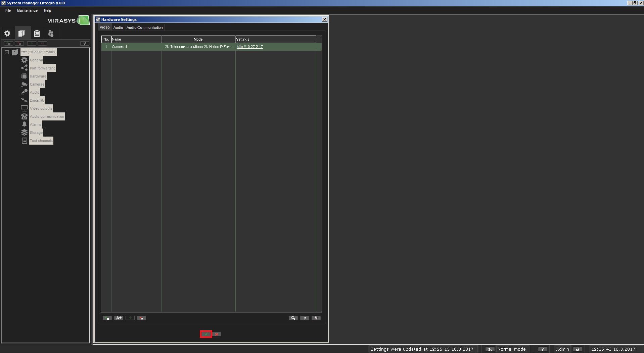This screenshot has height=353, width=644.
Task: Open the camera link http://10.27.21.7
Action: (249, 47)
